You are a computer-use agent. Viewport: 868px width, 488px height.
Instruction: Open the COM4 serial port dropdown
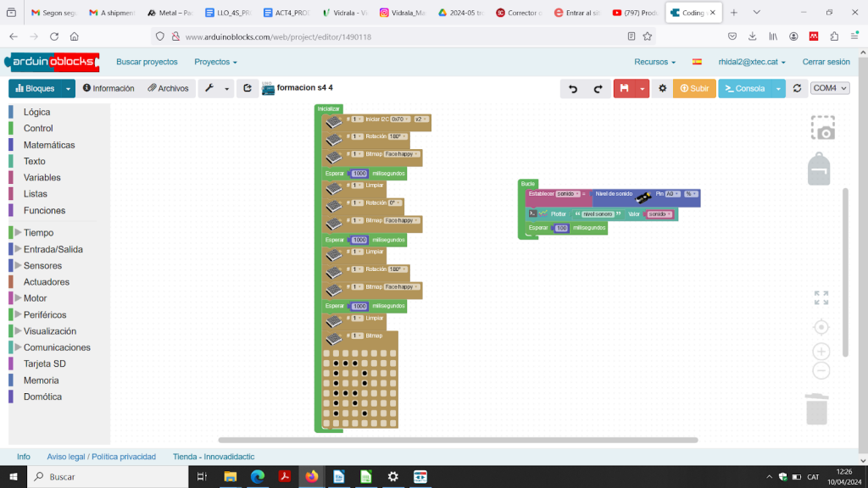tap(830, 88)
